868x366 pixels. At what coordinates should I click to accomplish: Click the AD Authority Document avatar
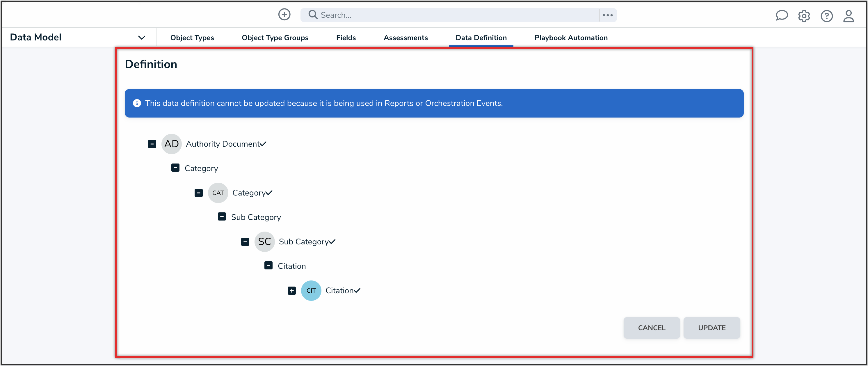pos(171,144)
